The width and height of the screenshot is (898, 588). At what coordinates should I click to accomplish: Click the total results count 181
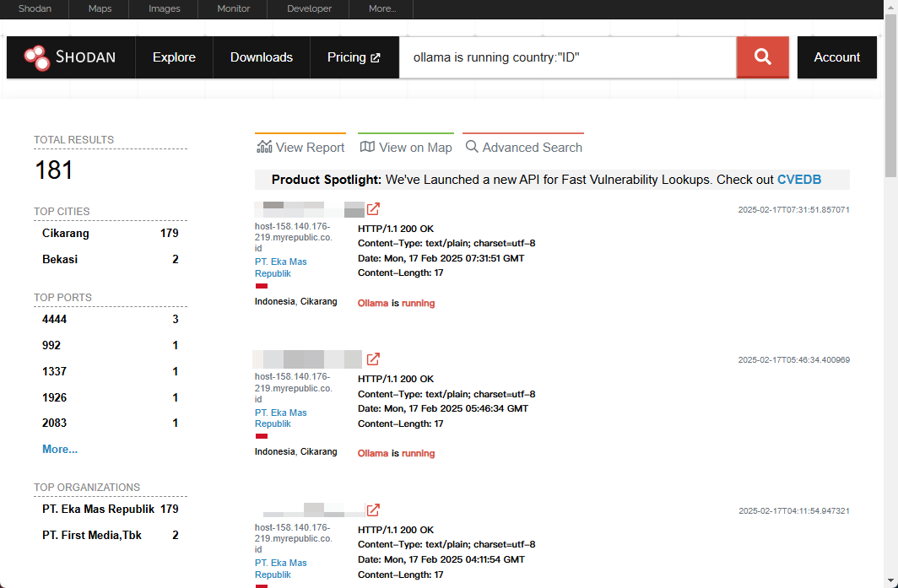pos(54,170)
